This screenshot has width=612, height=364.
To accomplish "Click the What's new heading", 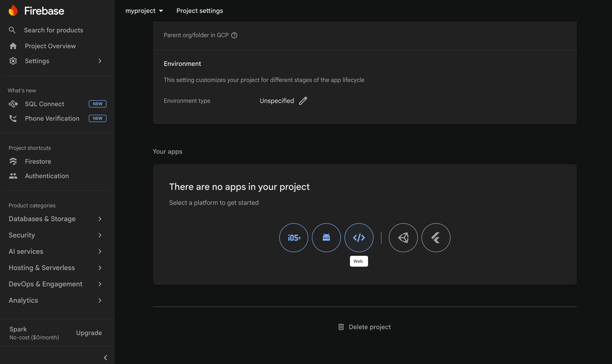I will click(x=22, y=90).
